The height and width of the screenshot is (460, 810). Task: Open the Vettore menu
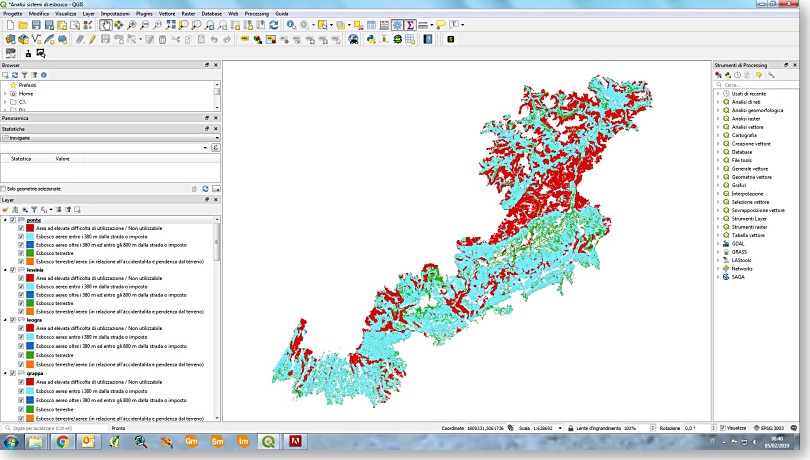click(167, 13)
